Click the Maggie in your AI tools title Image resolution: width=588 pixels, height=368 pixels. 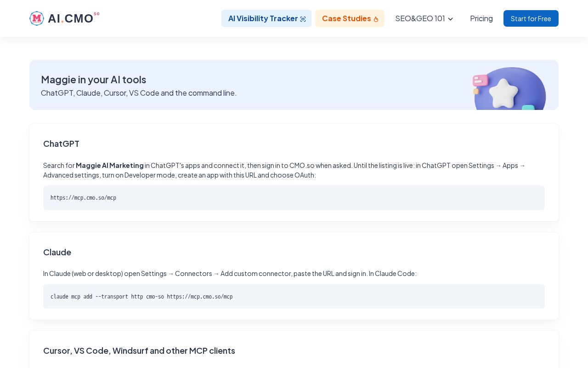click(x=94, y=80)
